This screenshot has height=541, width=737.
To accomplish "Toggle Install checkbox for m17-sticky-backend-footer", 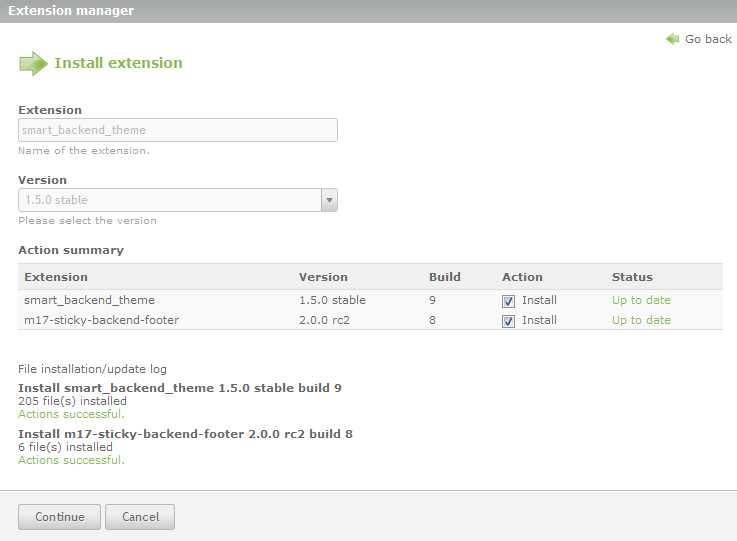I will (x=509, y=321).
